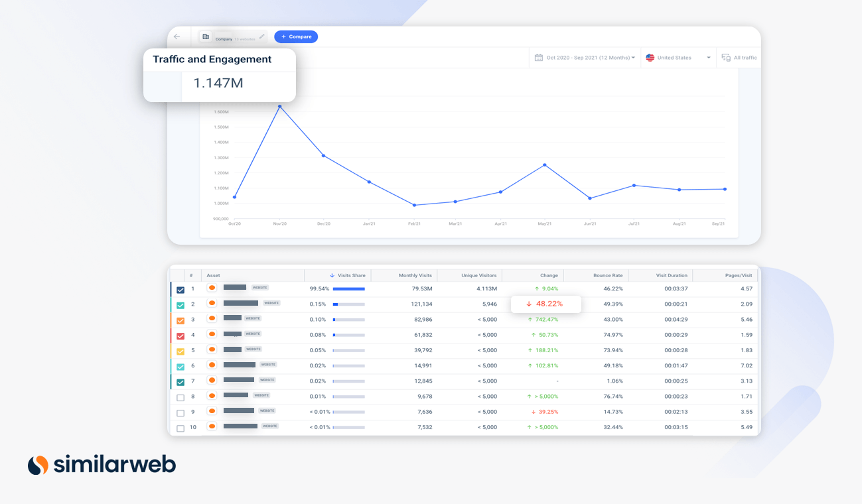The height and width of the screenshot is (504, 862).
Task: Sort by the Change column header
Action: click(x=549, y=275)
